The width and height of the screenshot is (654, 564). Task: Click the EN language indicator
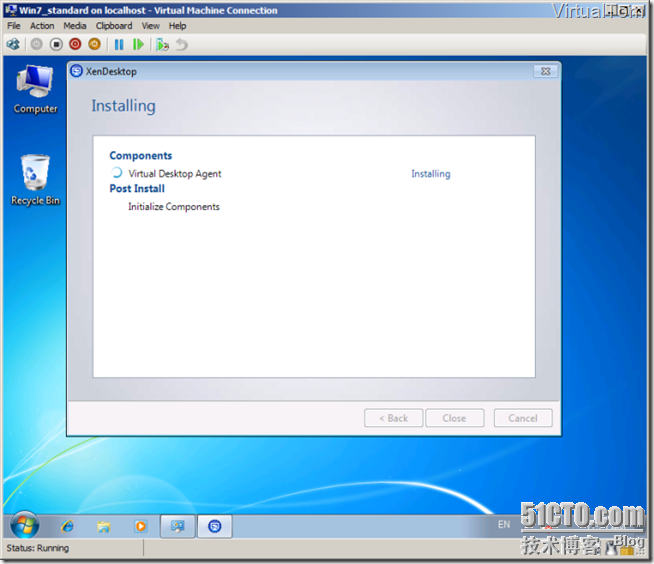click(504, 524)
